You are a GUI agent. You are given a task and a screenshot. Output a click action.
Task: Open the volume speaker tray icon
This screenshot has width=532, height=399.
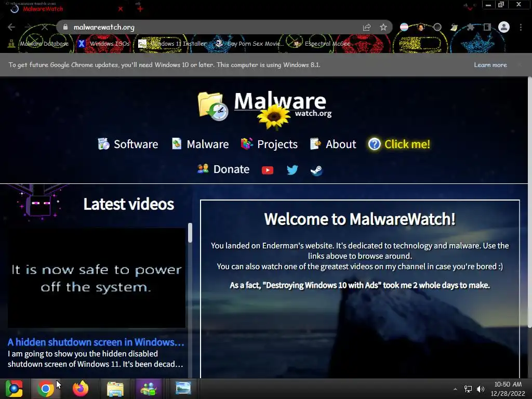[480, 389]
